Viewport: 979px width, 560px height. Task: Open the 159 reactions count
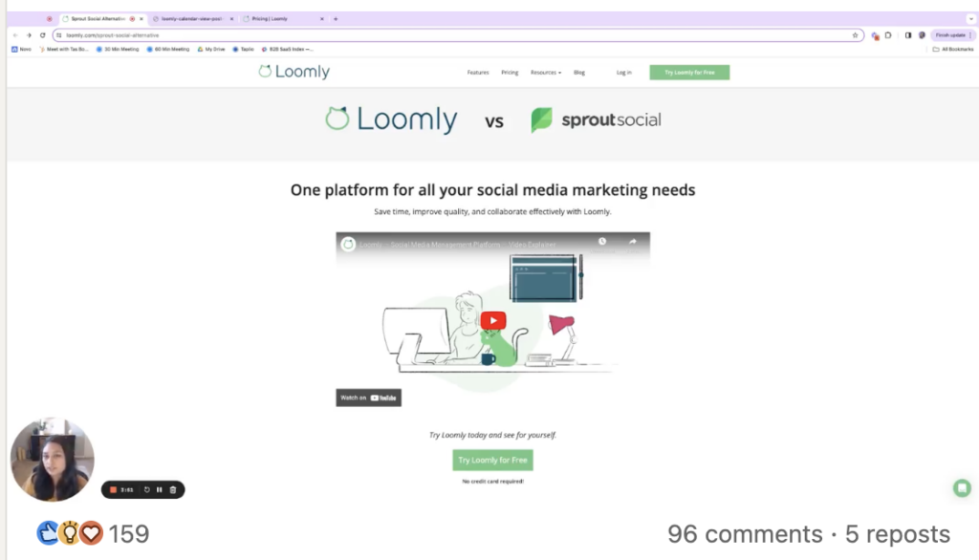coord(129,534)
